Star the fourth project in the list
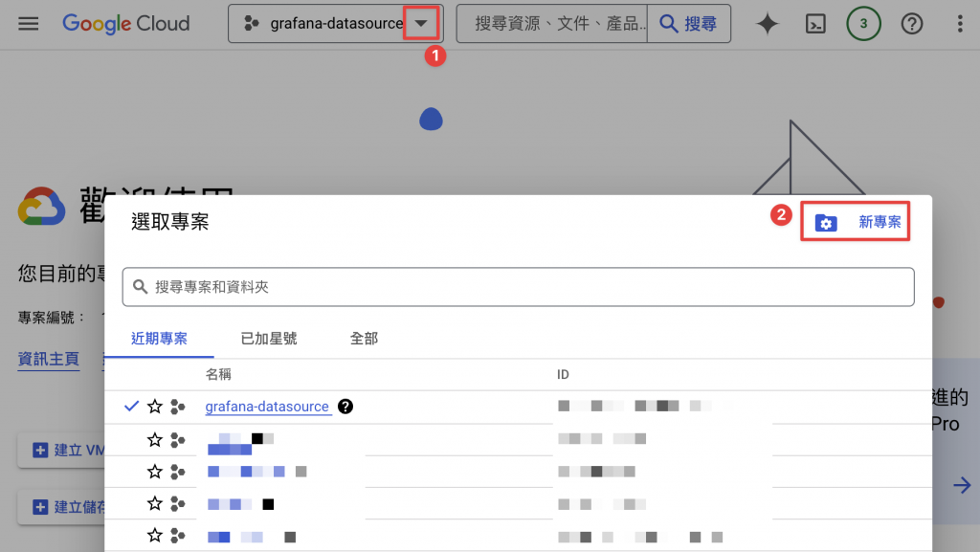This screenshot has height=552, width=980. [154, 503]
